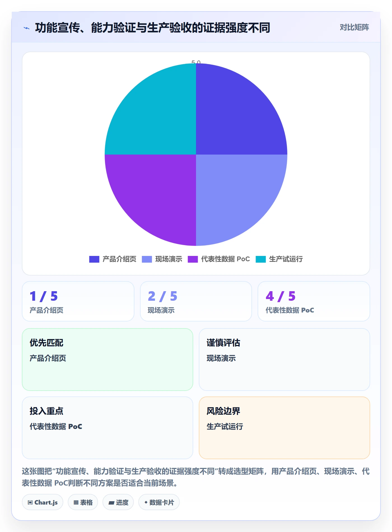This screenshot has height=532, width=392.
Task: Click the 生产试运行 legend label
Action: tap(286, 259)
